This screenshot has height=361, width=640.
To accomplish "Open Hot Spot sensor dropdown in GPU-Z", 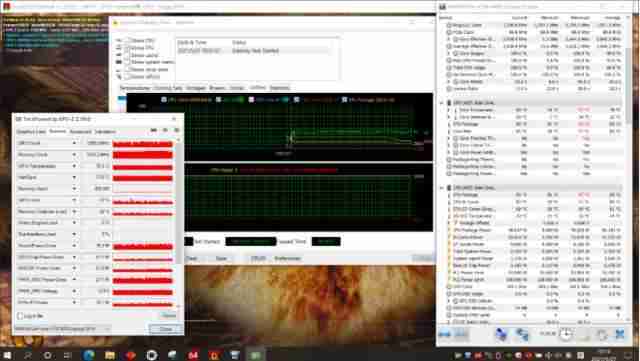I will point(74,178).
